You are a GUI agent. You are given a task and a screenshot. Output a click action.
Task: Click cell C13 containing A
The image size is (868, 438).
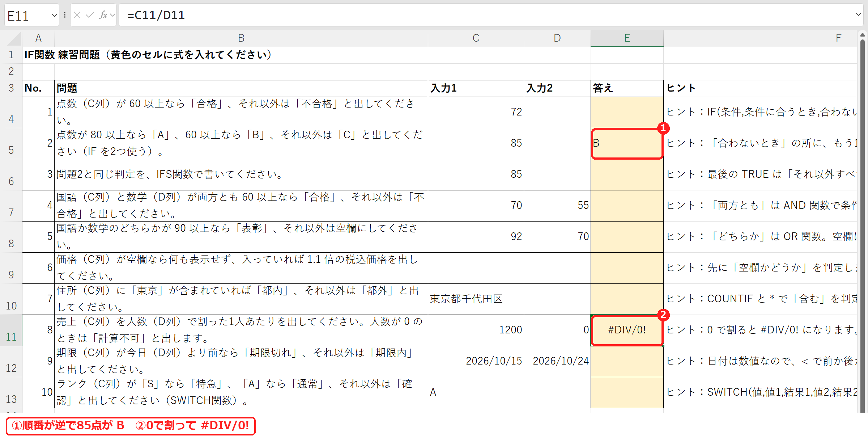(x=476, y=392)
